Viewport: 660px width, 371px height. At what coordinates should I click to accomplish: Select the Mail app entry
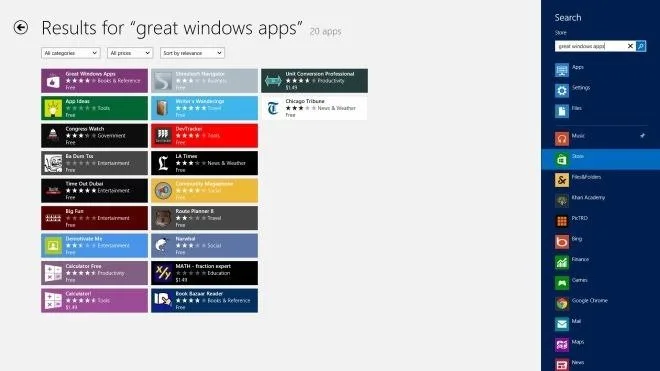coord(601,324)
